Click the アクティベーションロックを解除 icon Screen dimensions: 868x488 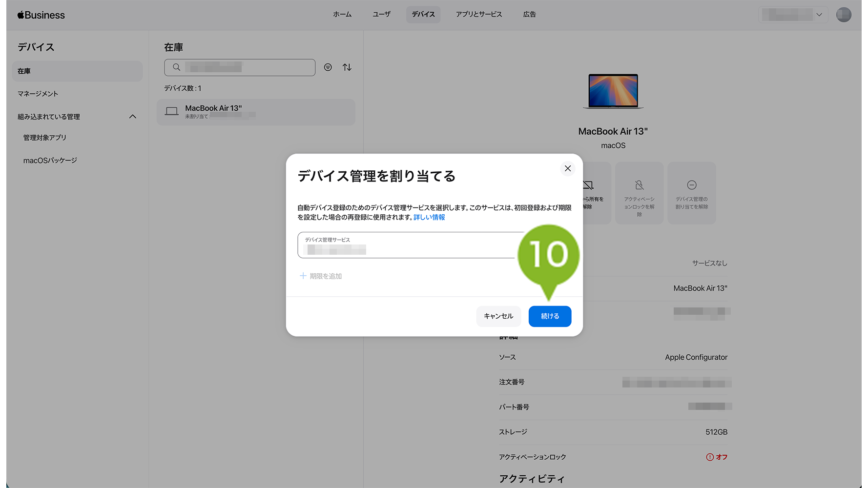(x=639, y=185)
